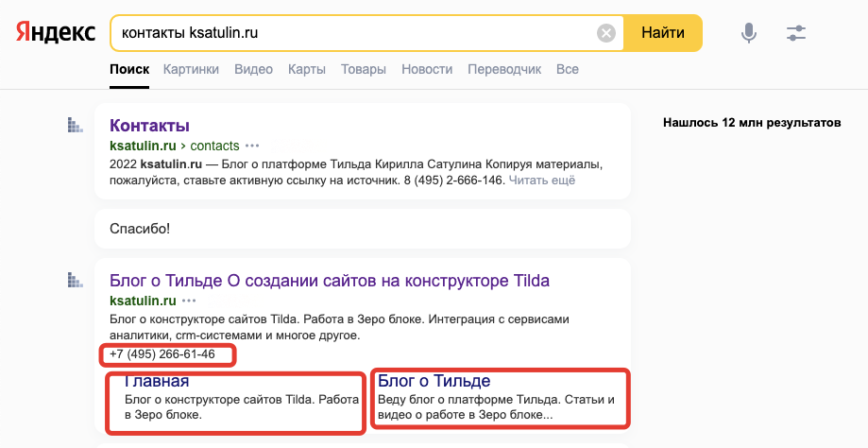Click favicon beside Блог о Тильде О создании result
The width and height of the screenshot is (868, 448).
76,280
